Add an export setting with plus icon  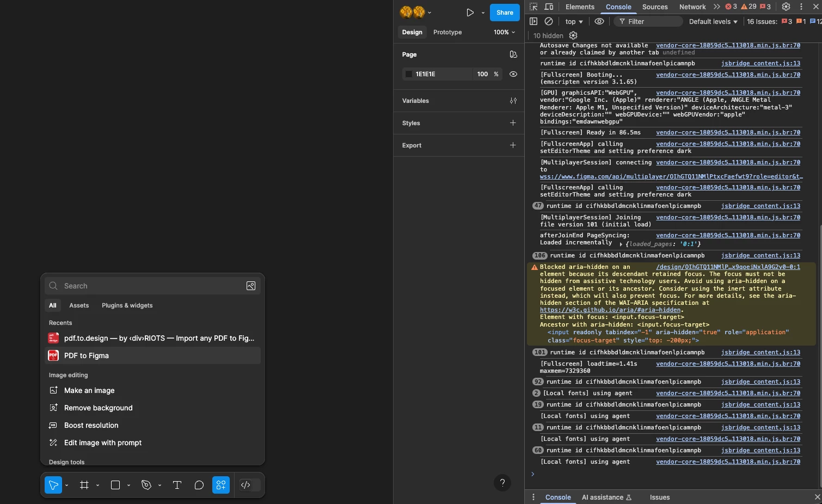tap(513, 145)
